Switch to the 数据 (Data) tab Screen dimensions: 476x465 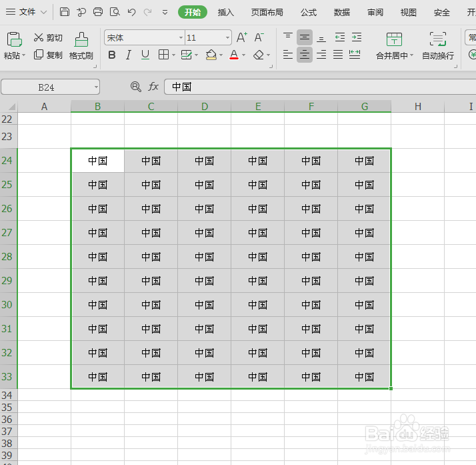341,13
